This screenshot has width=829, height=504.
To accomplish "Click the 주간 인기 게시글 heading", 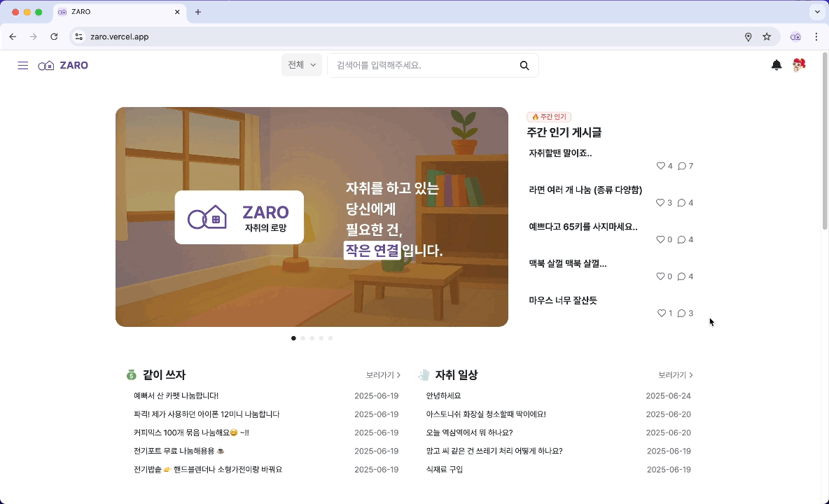I will tap(564, 132).
